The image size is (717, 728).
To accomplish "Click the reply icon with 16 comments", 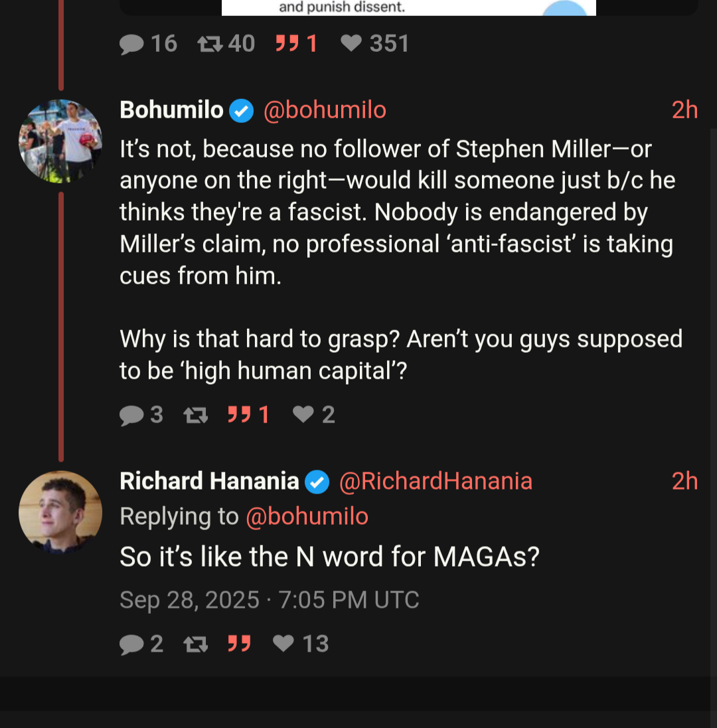I will point(132,44).
